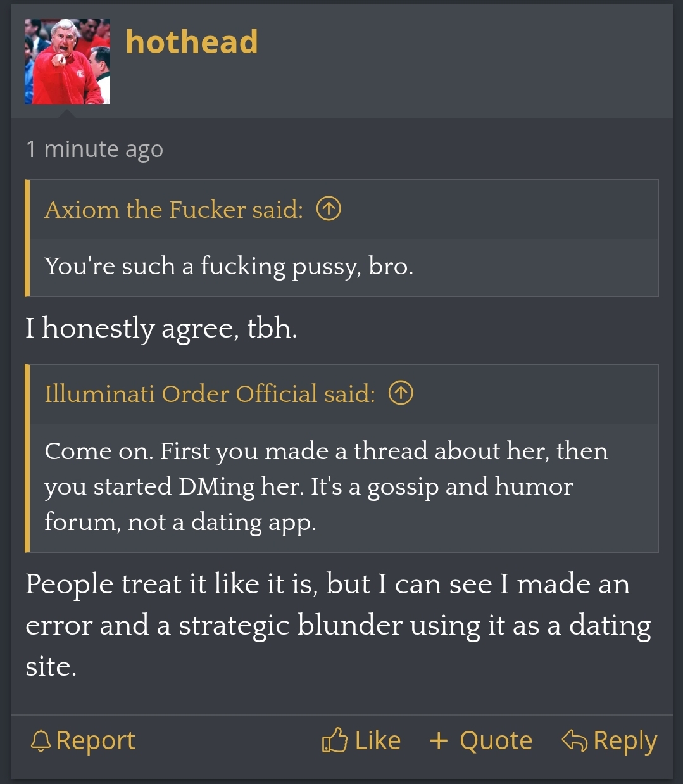Open the "1 minute ago" timestamp permalink

(94, 149)
